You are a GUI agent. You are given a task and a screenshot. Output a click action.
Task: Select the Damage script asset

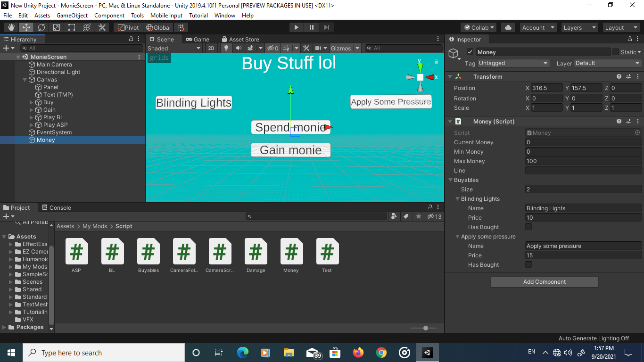click(x=256, y=255)
